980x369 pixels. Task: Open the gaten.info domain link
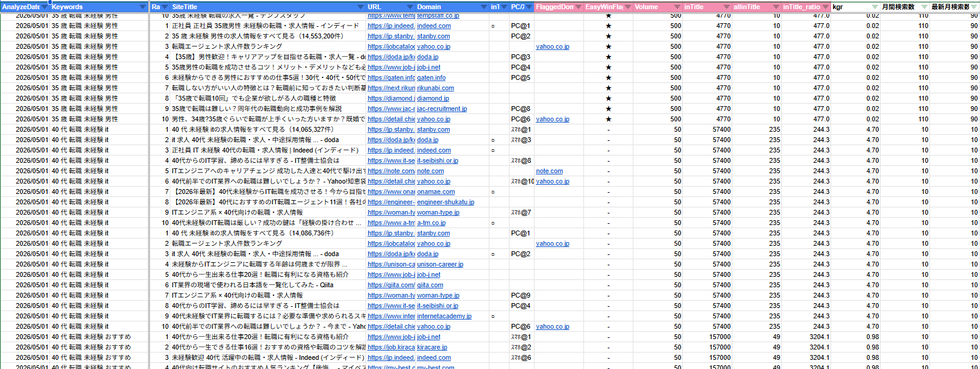[x=431, y=77]
